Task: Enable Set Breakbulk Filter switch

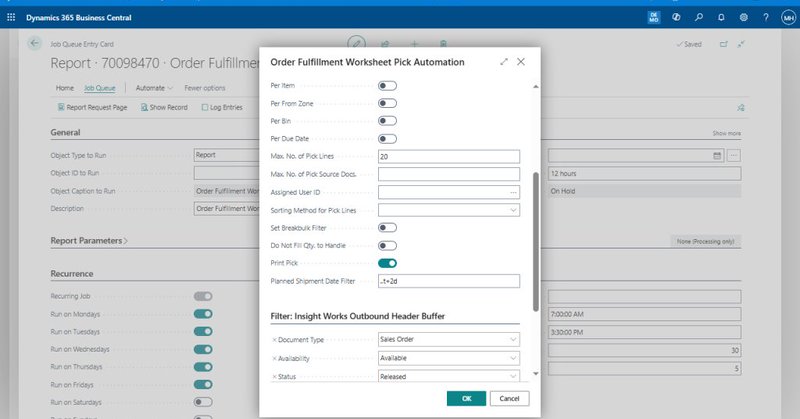Action: click(x=387, y=228)
